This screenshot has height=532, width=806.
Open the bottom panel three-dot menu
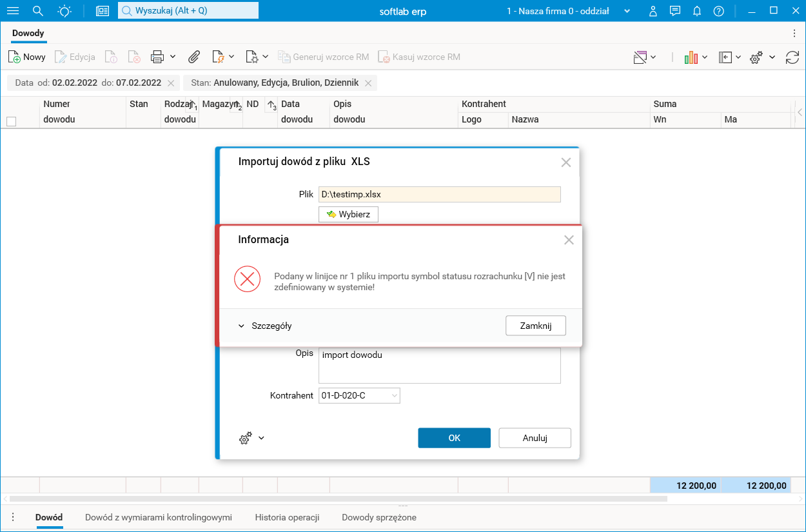12,517
